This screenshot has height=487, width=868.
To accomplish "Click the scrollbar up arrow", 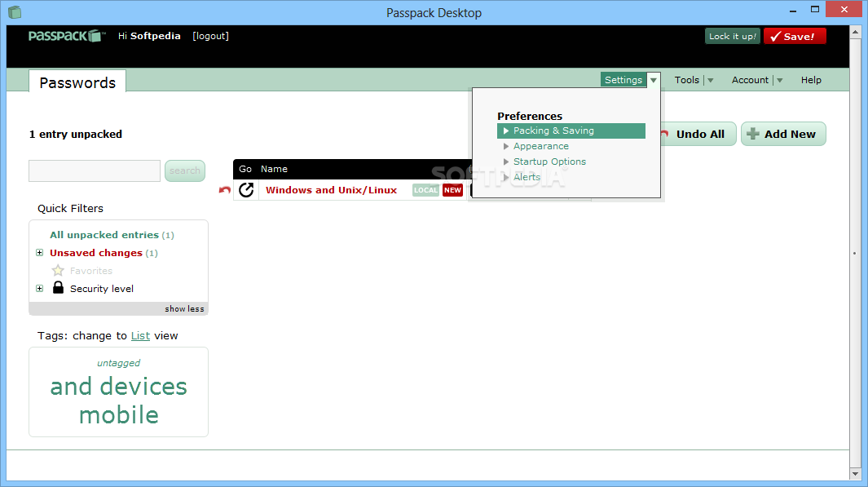I will tap(856, 32).
